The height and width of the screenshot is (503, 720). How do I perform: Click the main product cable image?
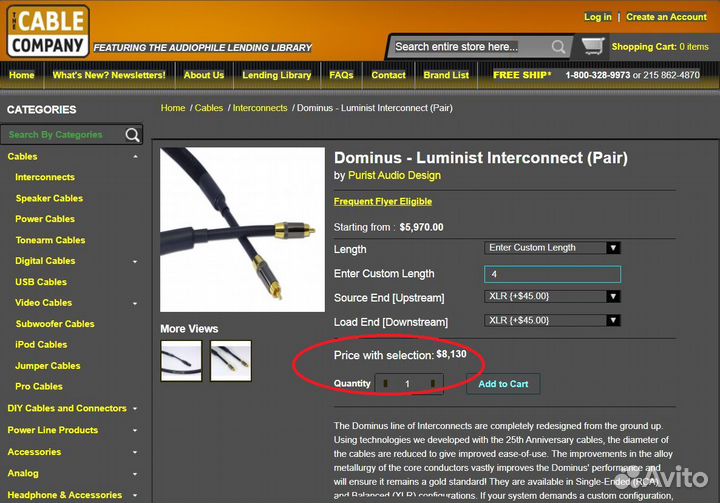click(242, 230)
